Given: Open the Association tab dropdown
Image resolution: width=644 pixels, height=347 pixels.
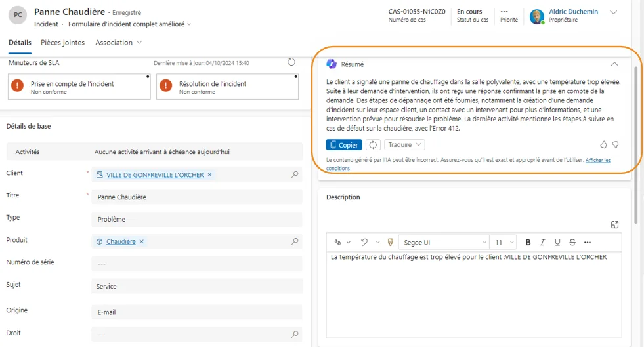Looking at the screenshot, I should (118, 43).
